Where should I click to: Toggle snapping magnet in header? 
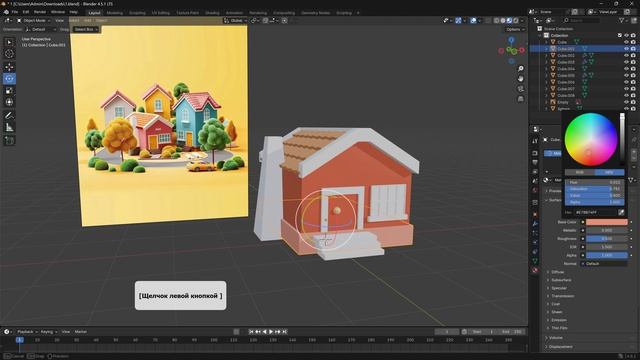point(265,20)
